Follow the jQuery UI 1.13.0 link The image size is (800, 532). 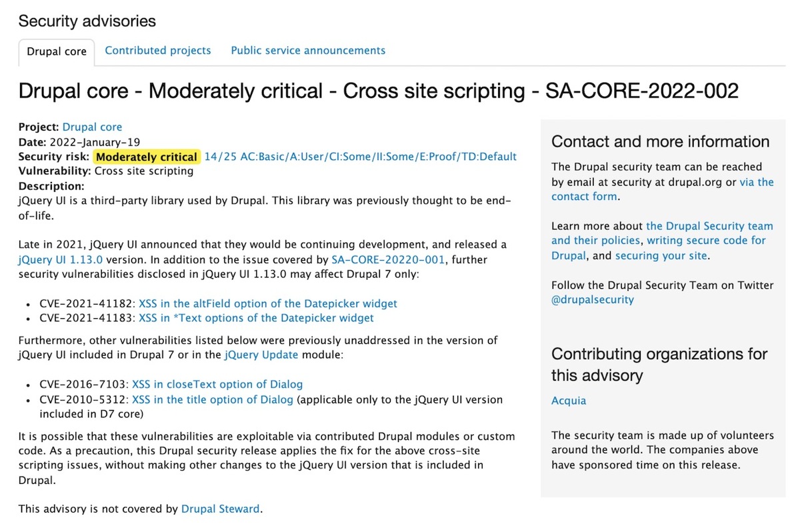61,259
